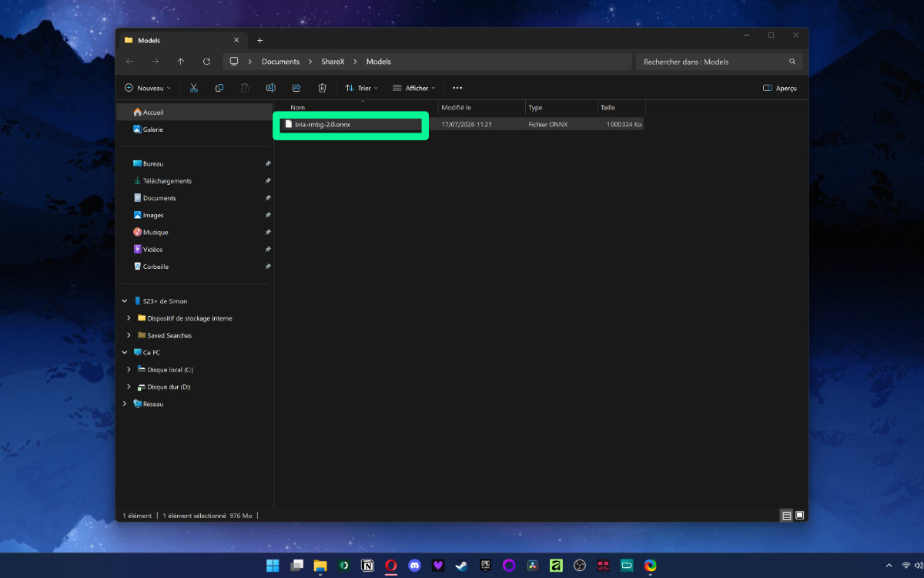Collapse the Ce PC tree node

coord(125,352)
